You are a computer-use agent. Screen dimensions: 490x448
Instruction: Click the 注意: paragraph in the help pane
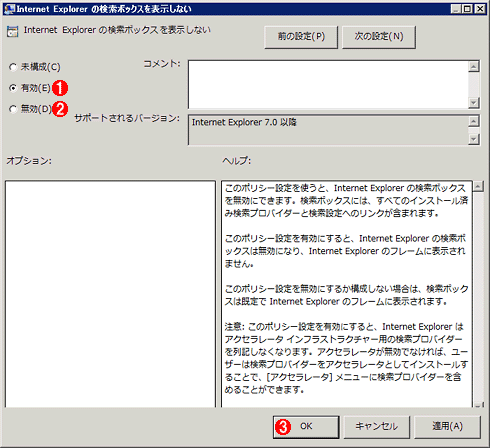[x=346, y=358]
